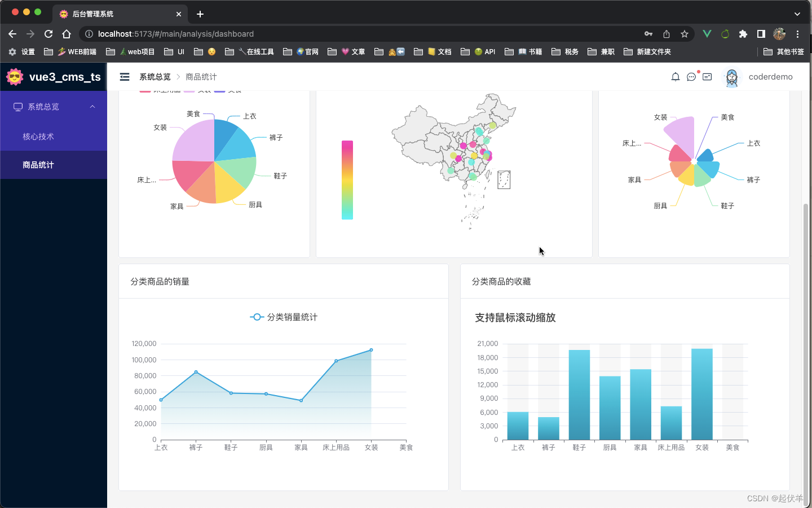Open 兼职 bookmark folder
Viewport: 812px width, 508px height.
coord(601,51)
